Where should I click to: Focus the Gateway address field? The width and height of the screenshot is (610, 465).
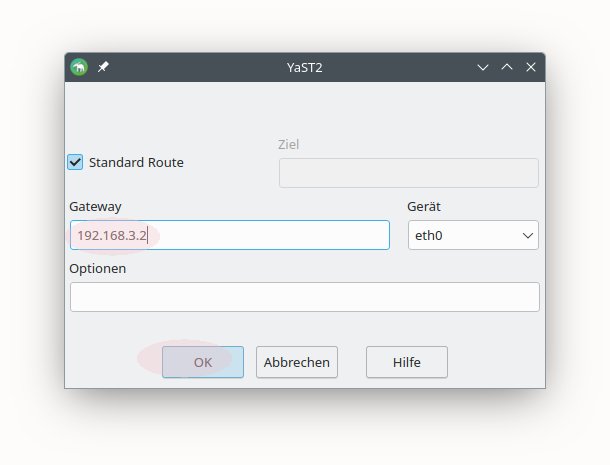coord(230,235)
